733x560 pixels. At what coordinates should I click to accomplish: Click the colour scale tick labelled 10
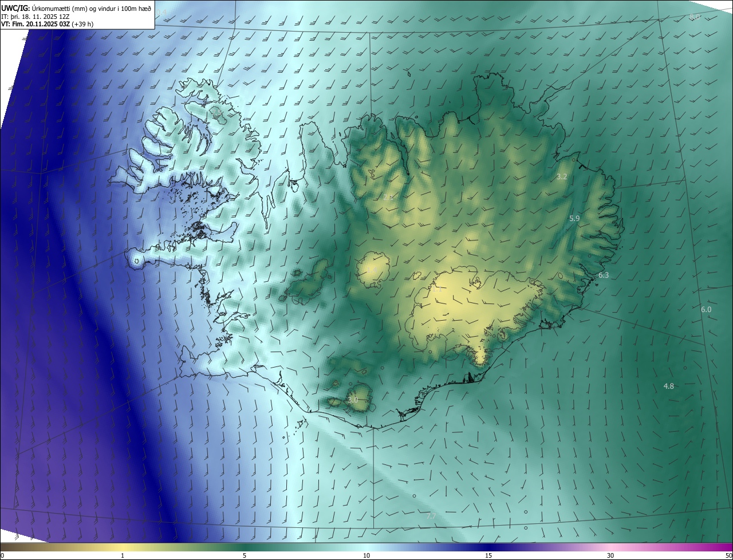coord(366,556)
